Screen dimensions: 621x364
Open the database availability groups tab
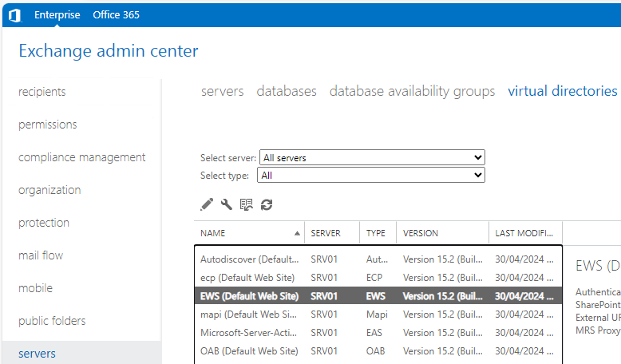(412, 91)
